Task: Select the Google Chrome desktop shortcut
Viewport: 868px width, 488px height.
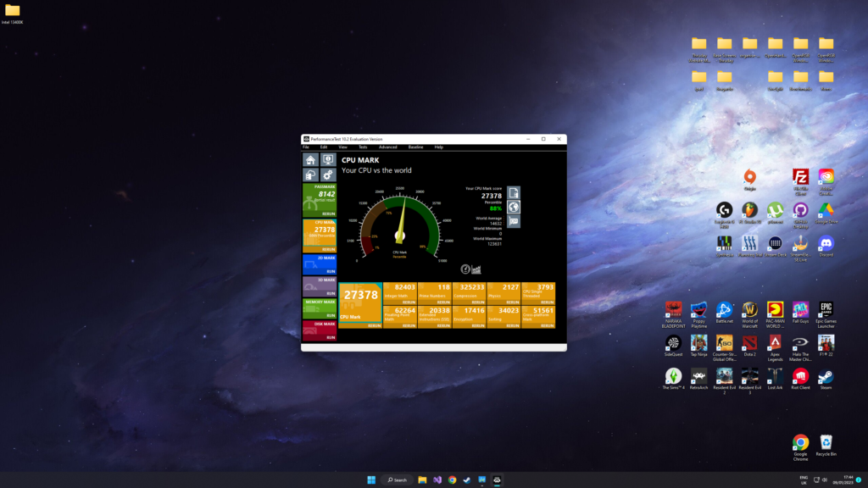Action: [800, 447]
